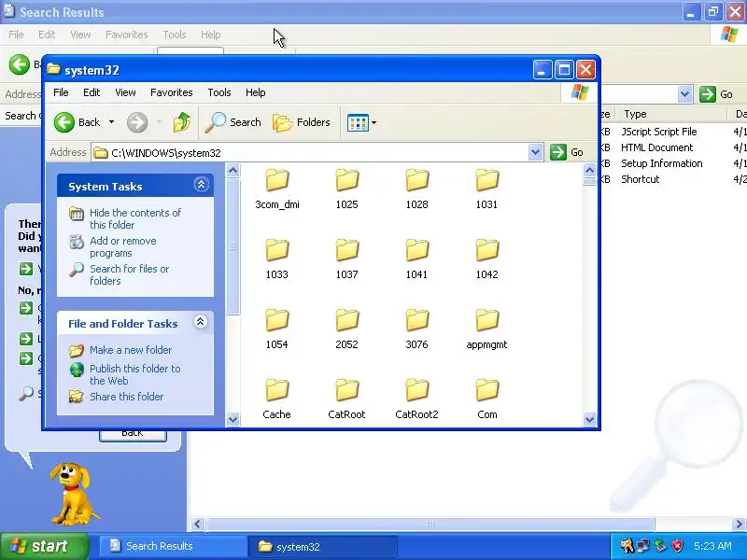Open Favorites menu in the system32 window

(x=172, y=92)
